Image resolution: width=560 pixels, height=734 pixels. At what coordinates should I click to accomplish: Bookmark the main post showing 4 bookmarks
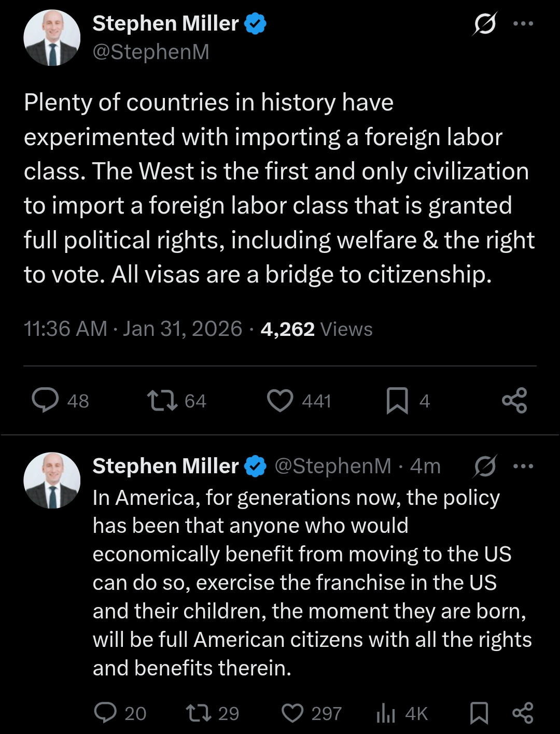(397, 401)
